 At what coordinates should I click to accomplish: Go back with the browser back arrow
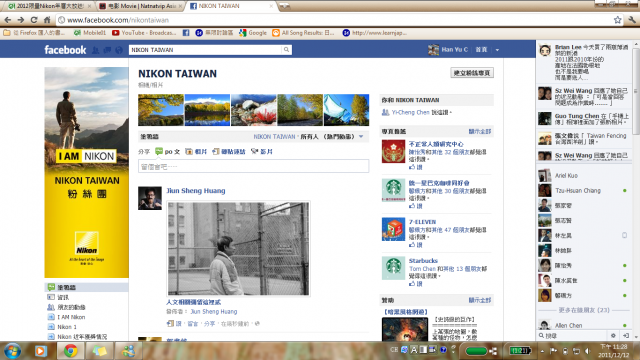click(8, 20)
